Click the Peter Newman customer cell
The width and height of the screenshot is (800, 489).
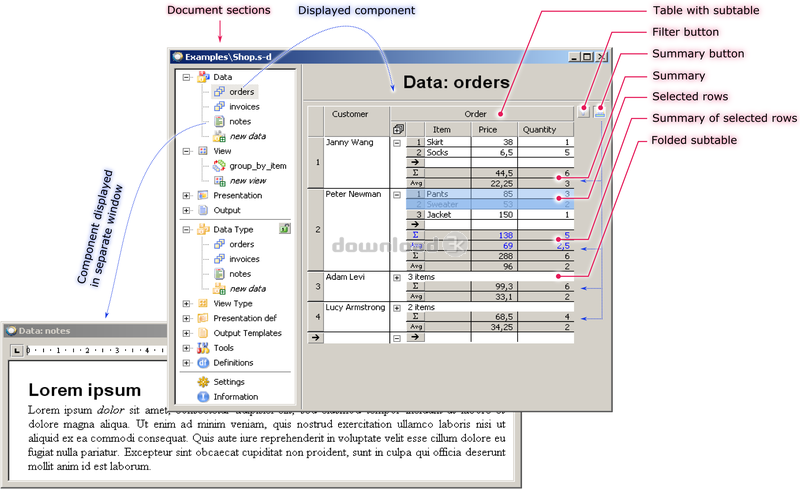point(357,230)
